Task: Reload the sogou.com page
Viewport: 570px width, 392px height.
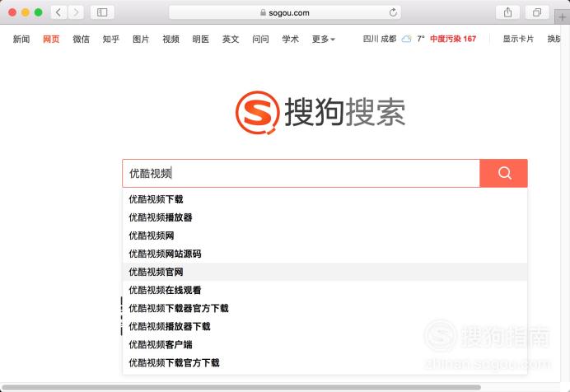Action: (x=393, y=12)
